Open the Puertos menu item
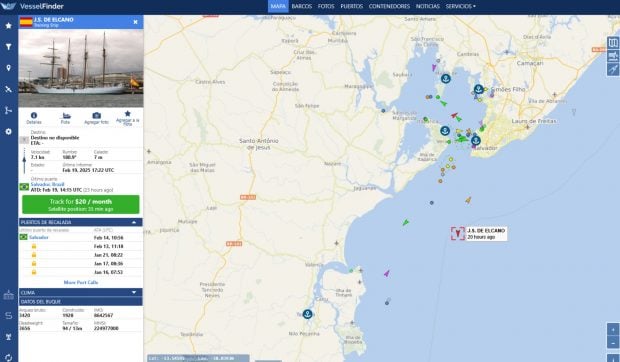The image size is (620, 362). click(x=352, y=6)
